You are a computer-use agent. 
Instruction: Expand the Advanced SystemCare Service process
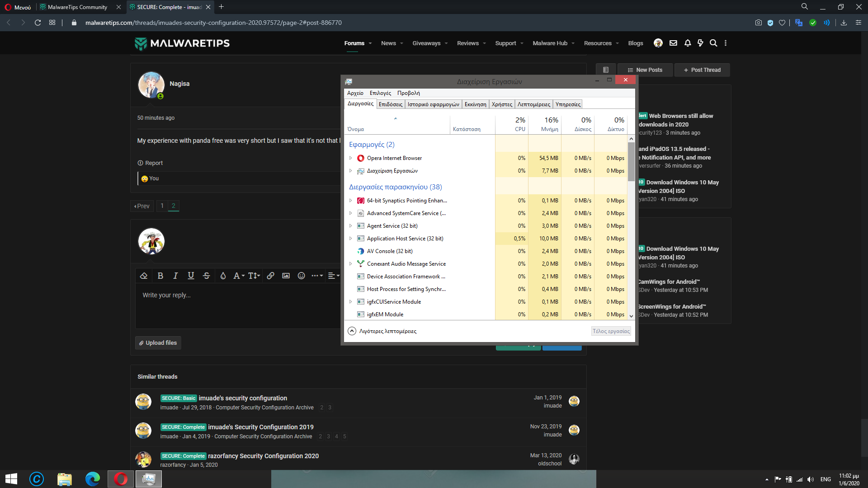[350, 213]
